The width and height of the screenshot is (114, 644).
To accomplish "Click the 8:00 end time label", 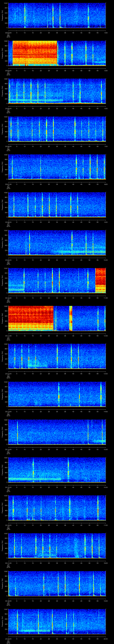I will coord(106,184).
